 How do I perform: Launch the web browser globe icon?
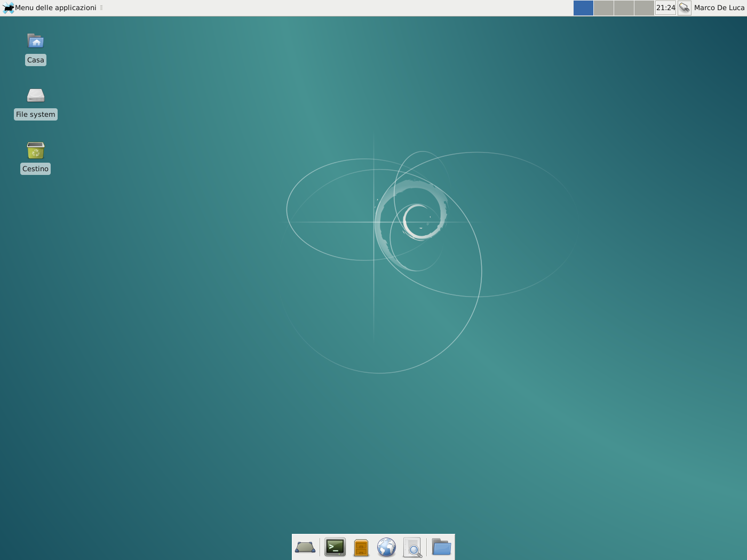pos(386,547)
